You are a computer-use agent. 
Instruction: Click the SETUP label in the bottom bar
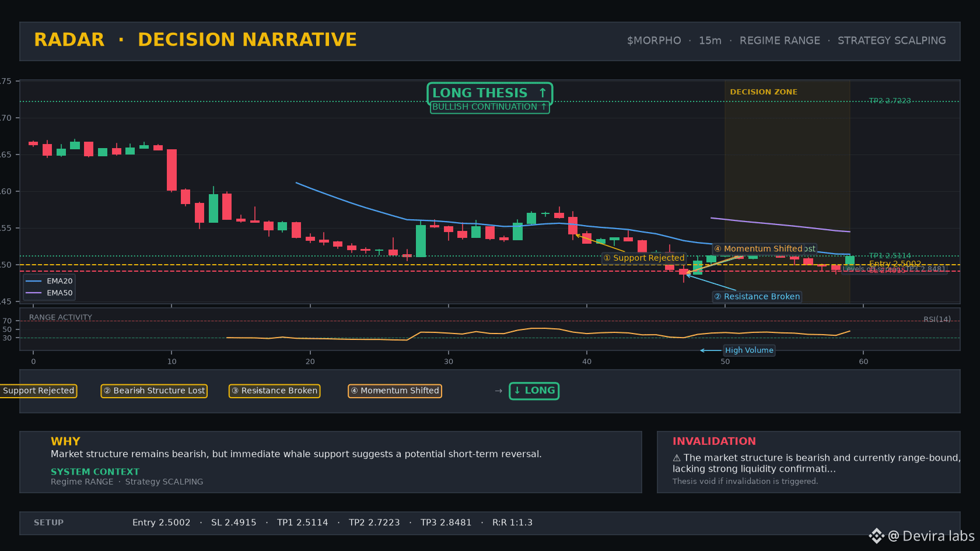[x=48, y=523]
